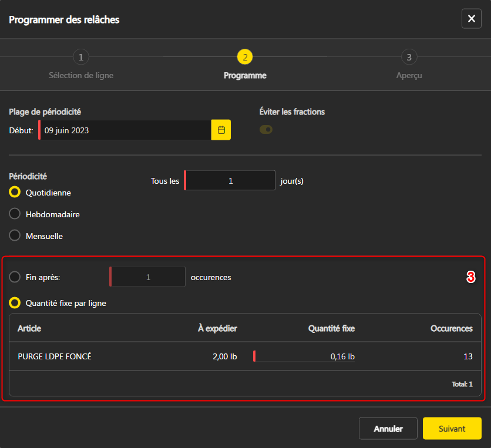
Task: Select the Fin après radio button
Action: pos(15,277)
